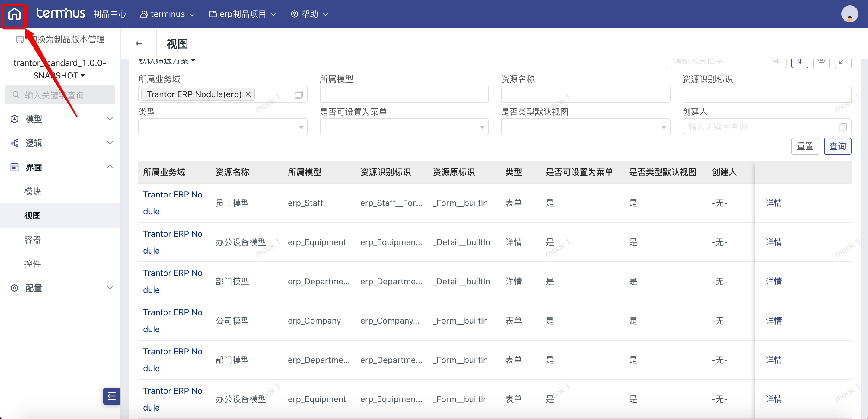Open the erp制品项目 menu

pos(243,14)
